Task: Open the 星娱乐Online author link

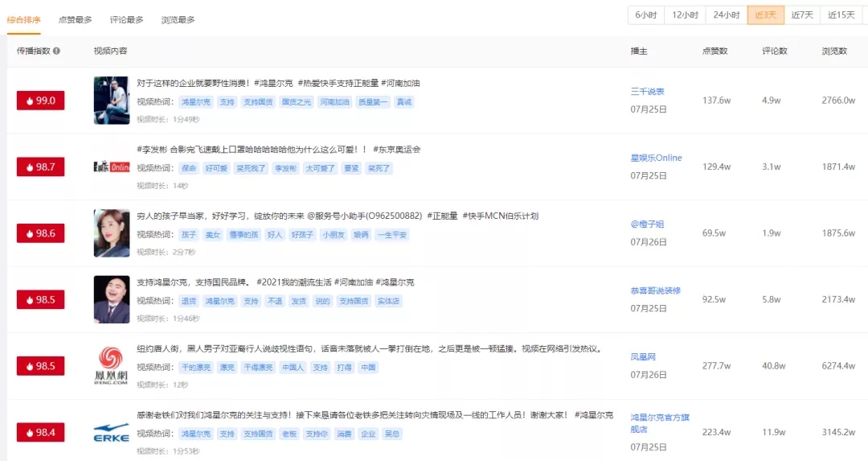Action: [656, 158]
